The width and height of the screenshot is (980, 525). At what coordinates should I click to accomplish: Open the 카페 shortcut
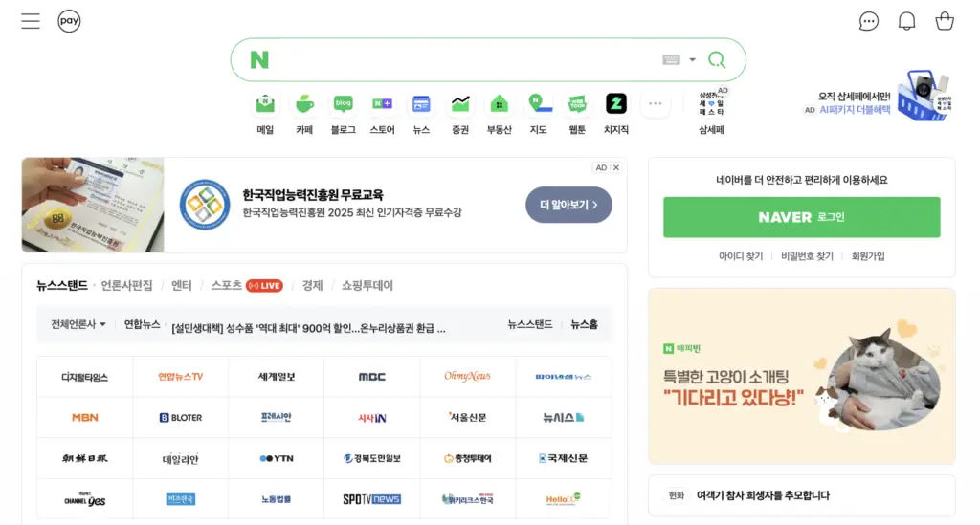[304, 114]
